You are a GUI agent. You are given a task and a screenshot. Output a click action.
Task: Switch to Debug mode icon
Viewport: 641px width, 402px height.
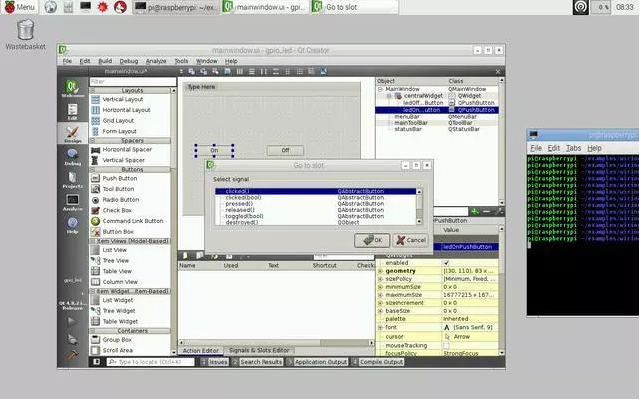tap(73, 153)
